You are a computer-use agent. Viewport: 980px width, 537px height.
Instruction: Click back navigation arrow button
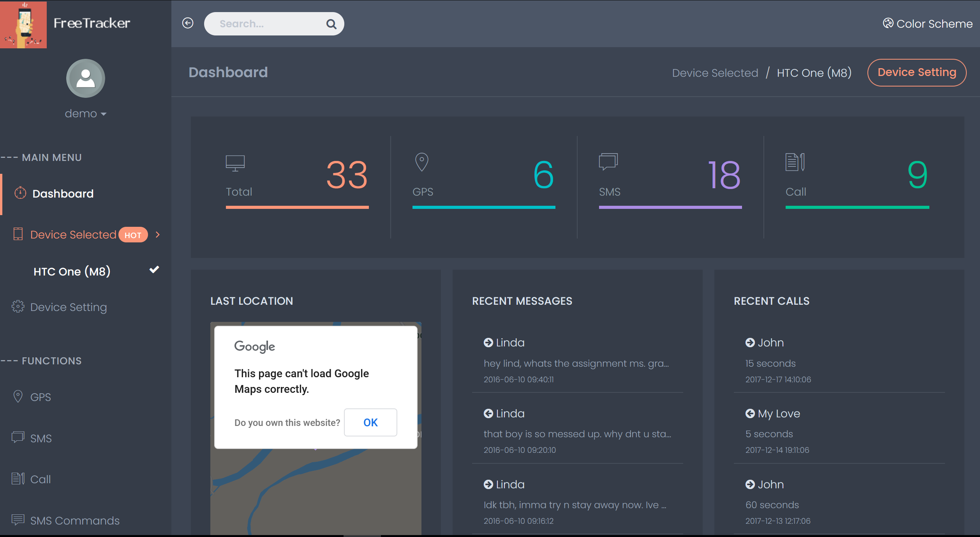pos(189,24)
